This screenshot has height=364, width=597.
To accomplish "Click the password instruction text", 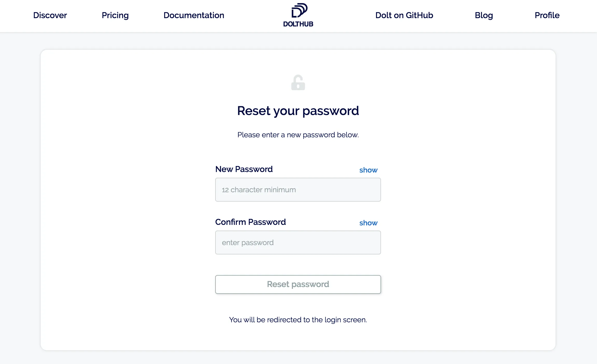I will [x=298, y=135].
